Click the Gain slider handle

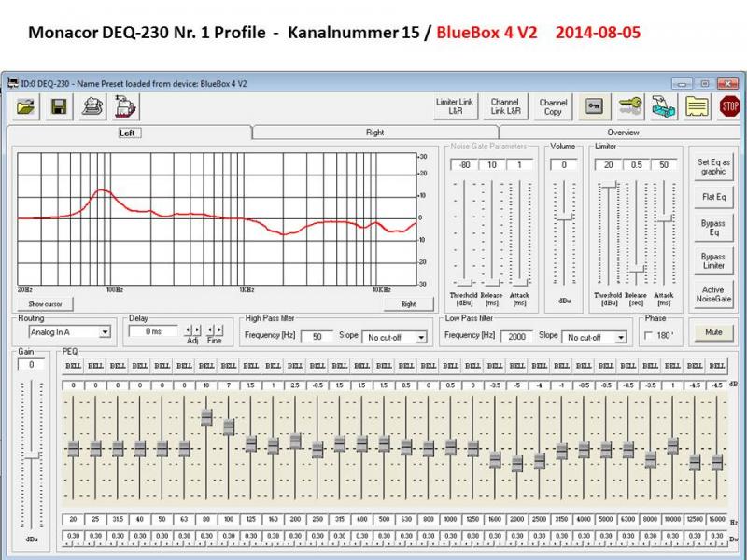(32, 455)
